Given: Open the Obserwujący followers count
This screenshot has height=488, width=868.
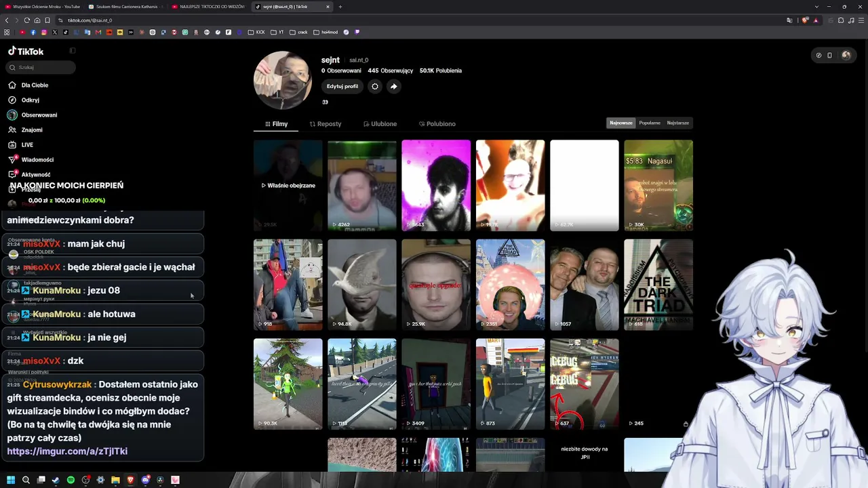Looking at the screenshot, I should pyautogui.click(x=391, y=70).
